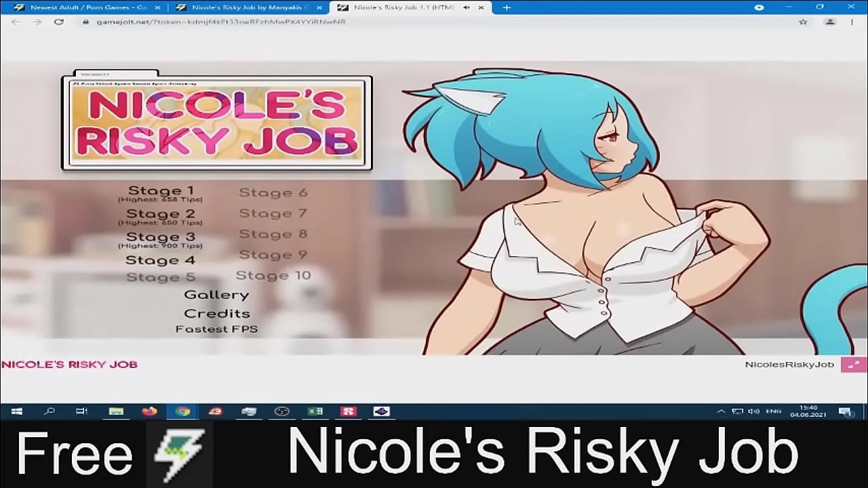Select Stage 5
Screen dimensions: 868x488
(x=161, y=277)
